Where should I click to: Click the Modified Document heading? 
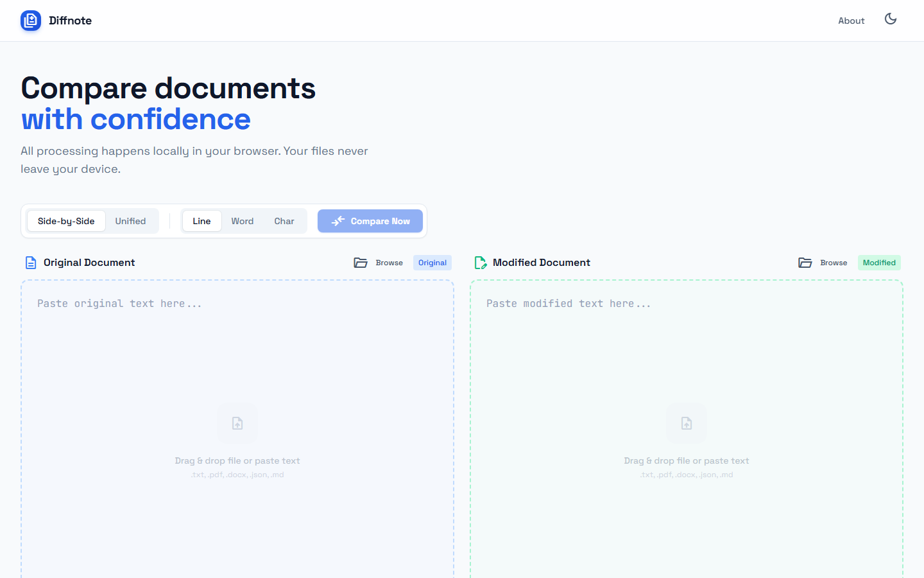coord(542,263)
